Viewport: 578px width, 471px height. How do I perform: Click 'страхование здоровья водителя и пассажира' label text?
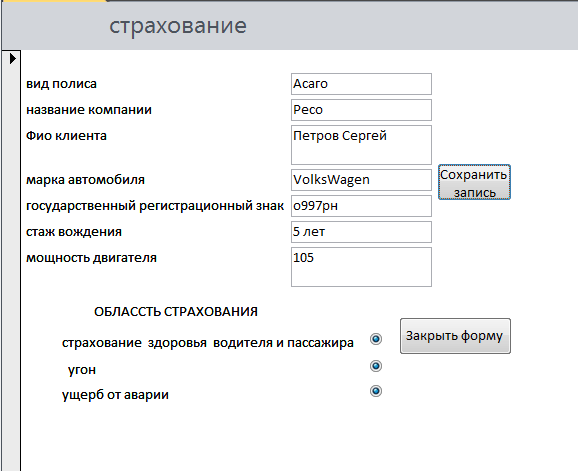coord(208,343)
